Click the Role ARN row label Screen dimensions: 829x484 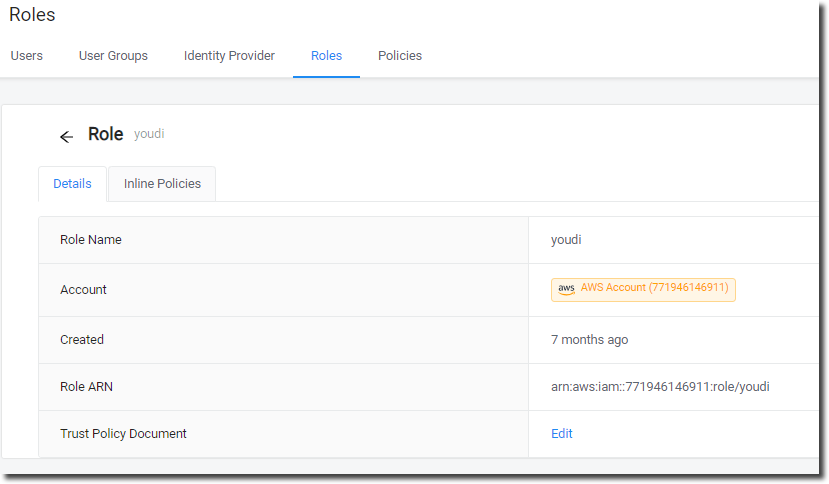87,387
